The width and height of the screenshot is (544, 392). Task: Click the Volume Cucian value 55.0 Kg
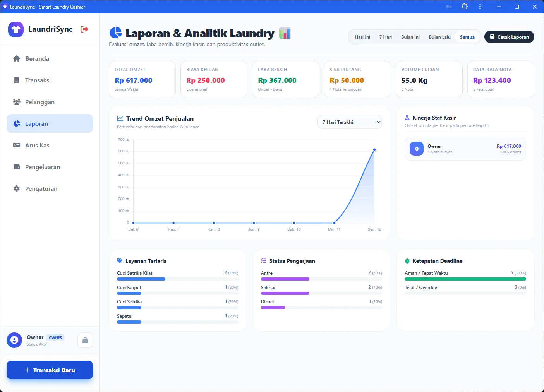click(414, 80)
